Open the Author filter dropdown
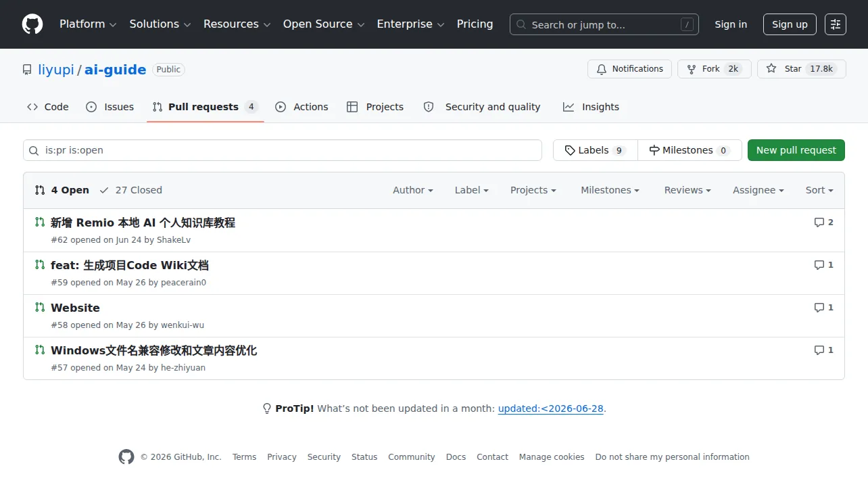The width and height of the screenshot is (868, 493). [413, 190]
